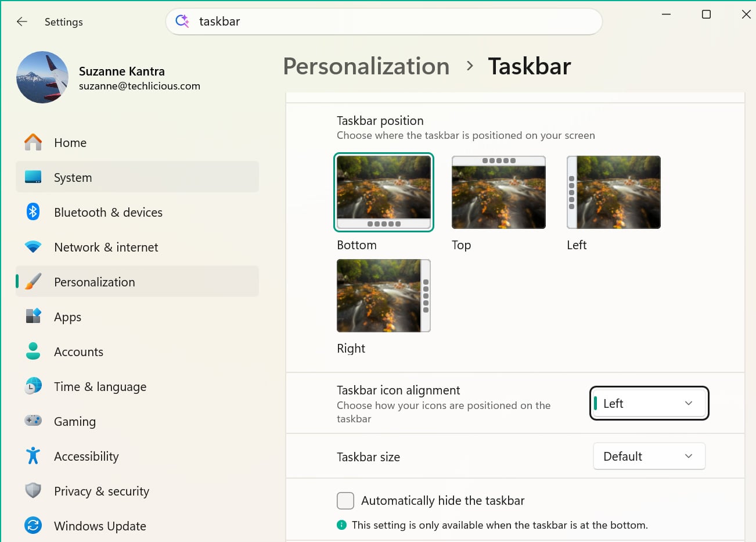Click the Accessibility figure icon

click(33, 455)
